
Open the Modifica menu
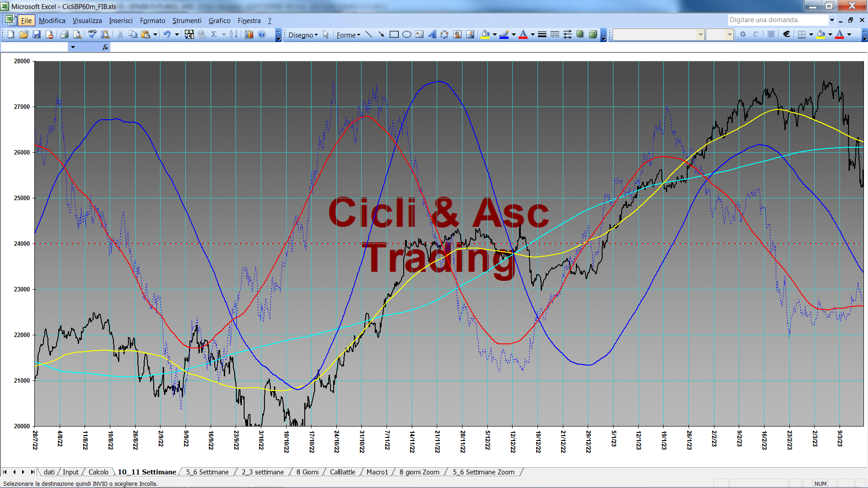click(52, 21)
